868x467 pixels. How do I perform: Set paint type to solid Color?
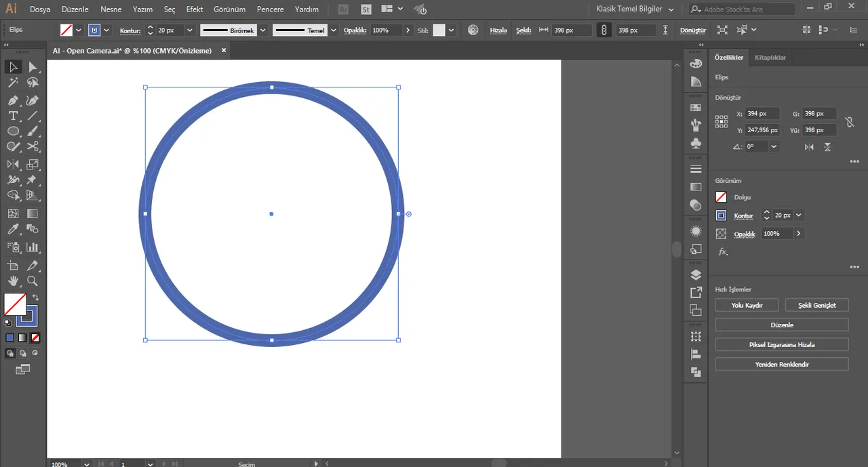click(x=9, y=338)
